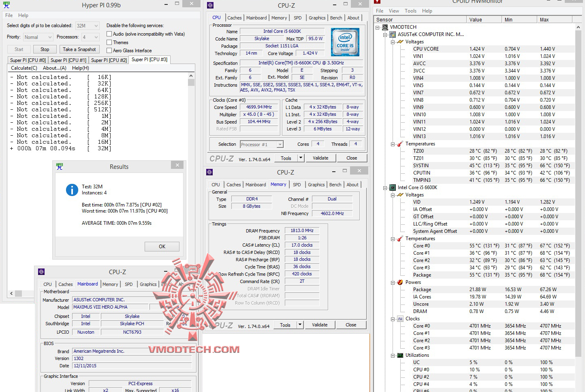Click the DRAM Frequency 1813.0 MHz value

click(x=302, y=230)
